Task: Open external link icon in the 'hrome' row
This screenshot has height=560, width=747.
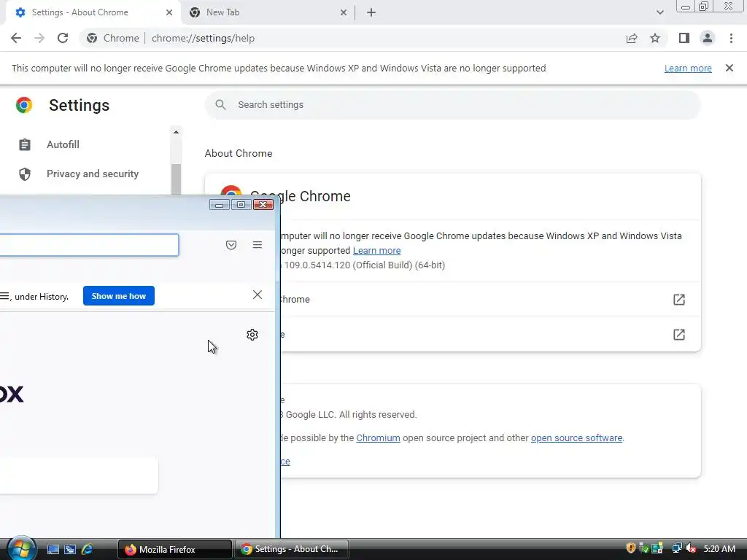Action: click(x=679, y=300)
